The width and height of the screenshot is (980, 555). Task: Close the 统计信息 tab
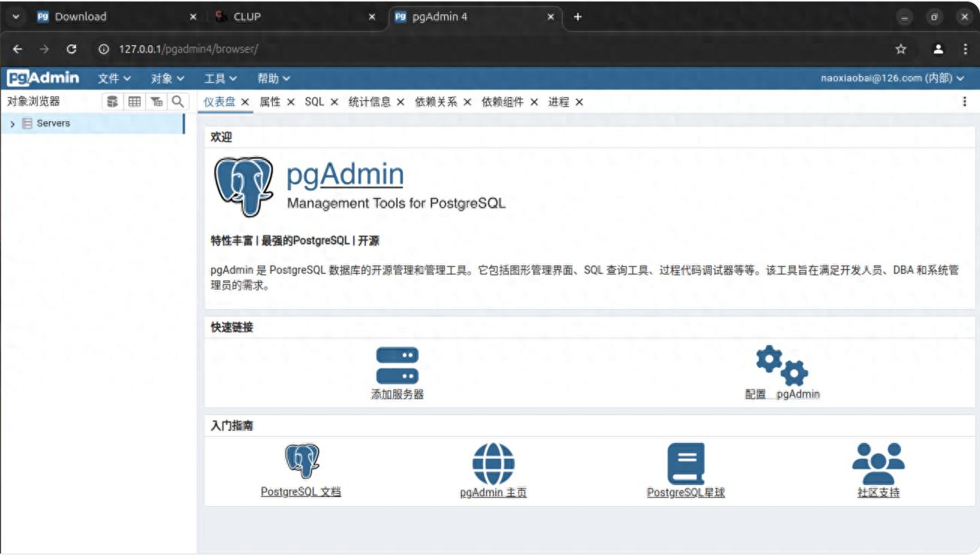(x=401, y=102)
